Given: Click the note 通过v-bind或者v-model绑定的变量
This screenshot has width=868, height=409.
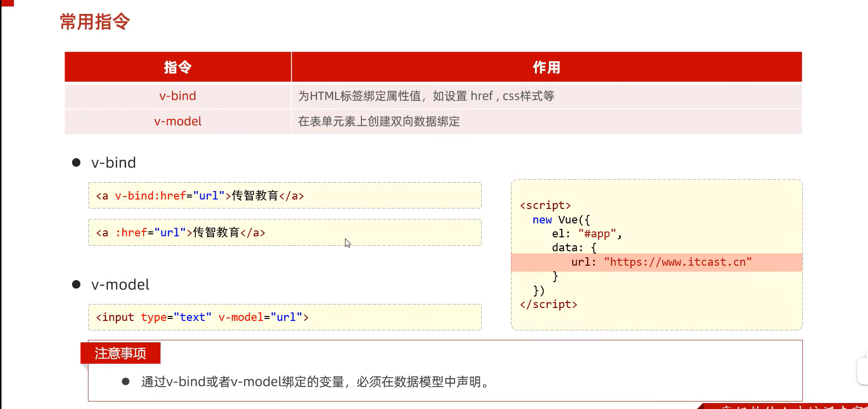Looking at the screenshot, I should pos(315,382).
